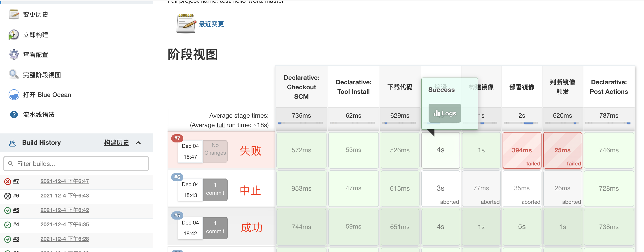
Task: Focus the Filter builds search field
Action: [76, 164]
